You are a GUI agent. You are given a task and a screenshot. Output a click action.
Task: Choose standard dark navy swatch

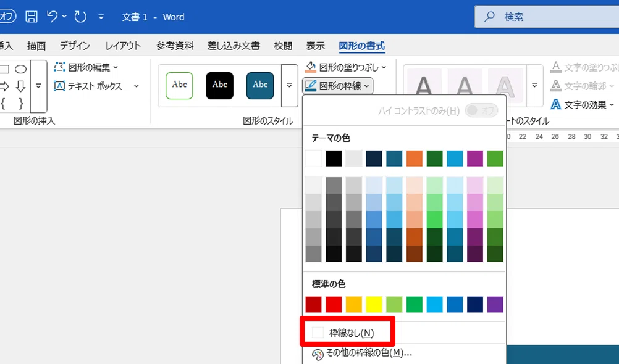[475, 304]
